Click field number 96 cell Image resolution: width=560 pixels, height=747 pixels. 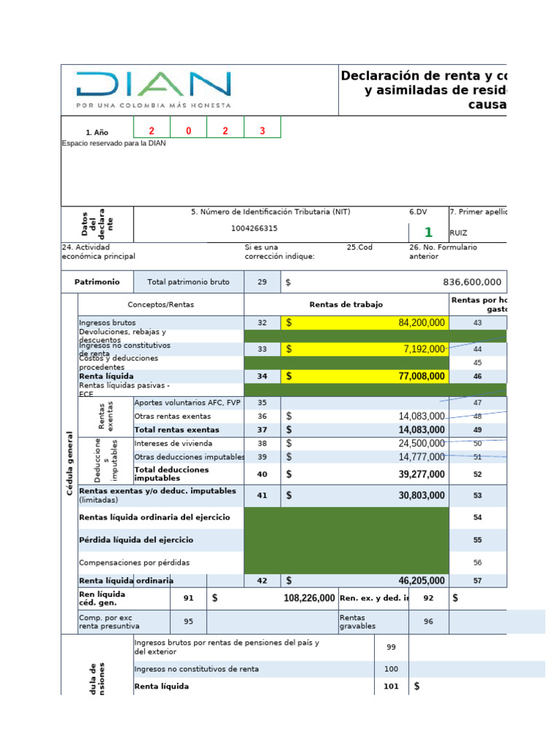tap(429, 622)
